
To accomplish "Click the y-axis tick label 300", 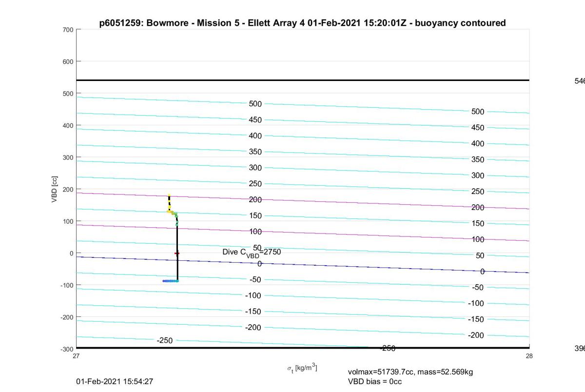I will pos(68,157).
